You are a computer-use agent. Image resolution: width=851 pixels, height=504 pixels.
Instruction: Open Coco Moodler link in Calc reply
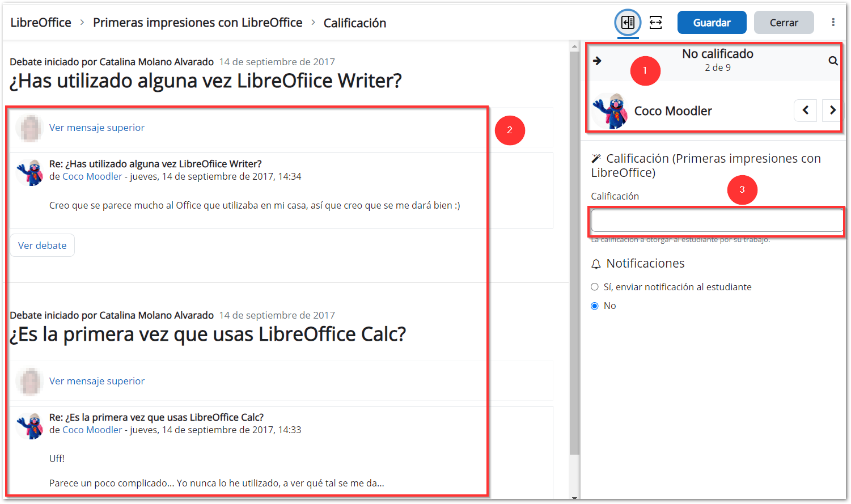tap(92, 430)
